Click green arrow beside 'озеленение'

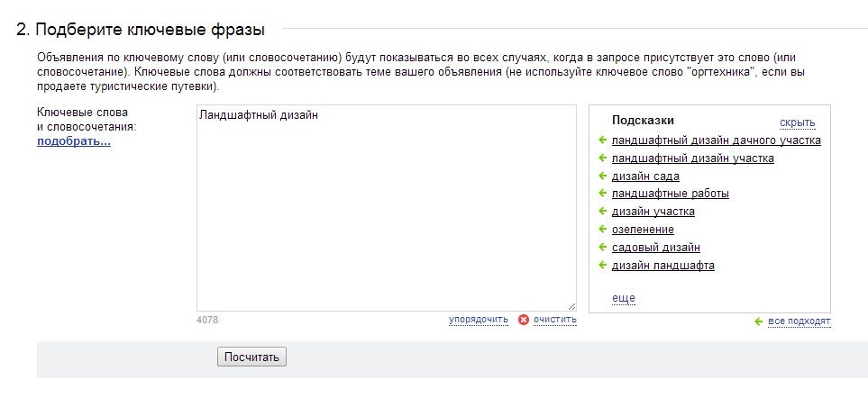click(x=603, y=230)
